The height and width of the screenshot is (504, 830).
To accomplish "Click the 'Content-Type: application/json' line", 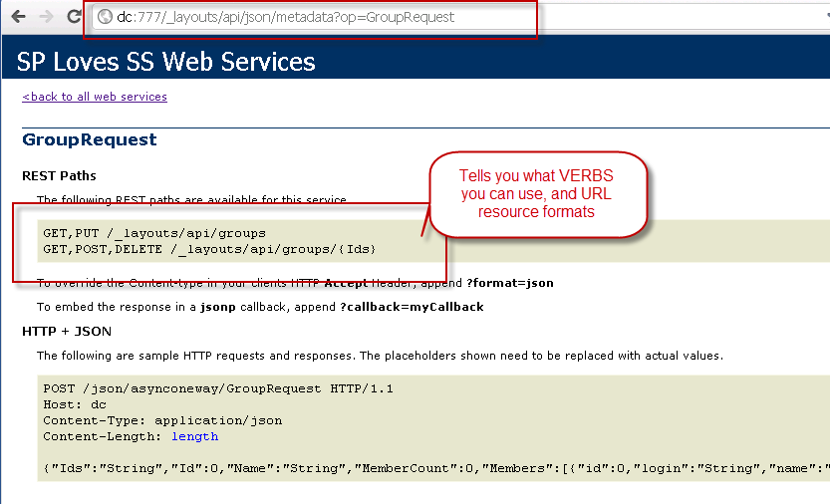I will click(x=162, y=420).
